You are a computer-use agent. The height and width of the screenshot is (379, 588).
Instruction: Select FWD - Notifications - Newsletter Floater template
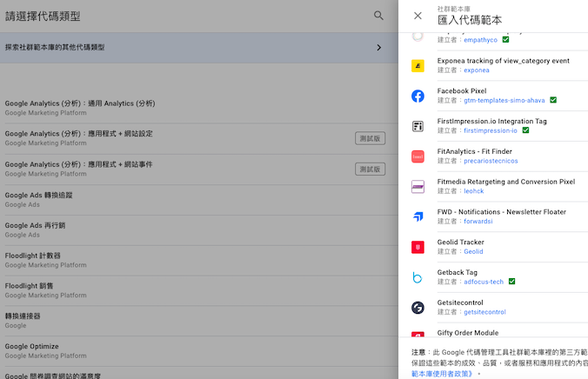501,212
